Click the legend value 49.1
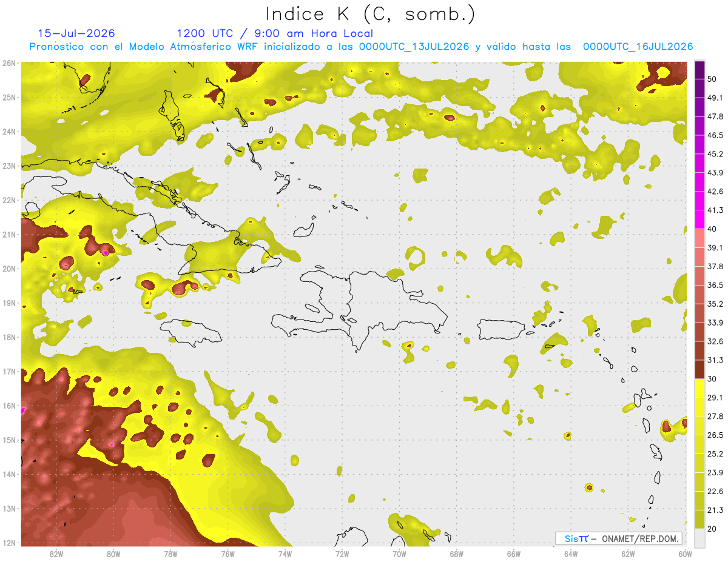Image resolution: width=728 pixels, height=562 pixels. 715,98
